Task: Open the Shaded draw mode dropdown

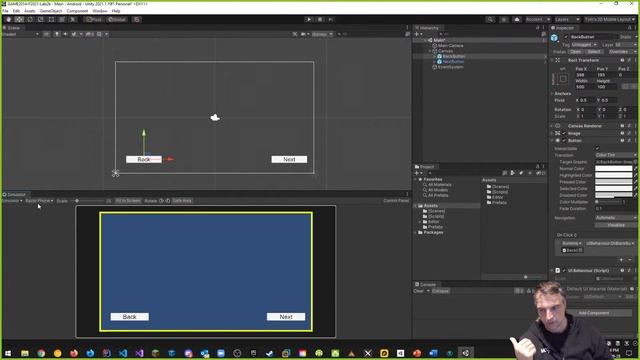Action: pyautogui.click(x=20, y=34)
